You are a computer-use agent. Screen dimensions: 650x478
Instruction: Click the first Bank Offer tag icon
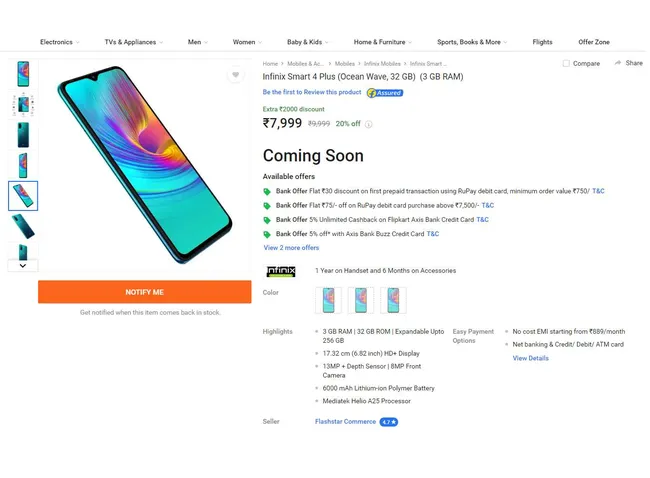tap(267, 191)
